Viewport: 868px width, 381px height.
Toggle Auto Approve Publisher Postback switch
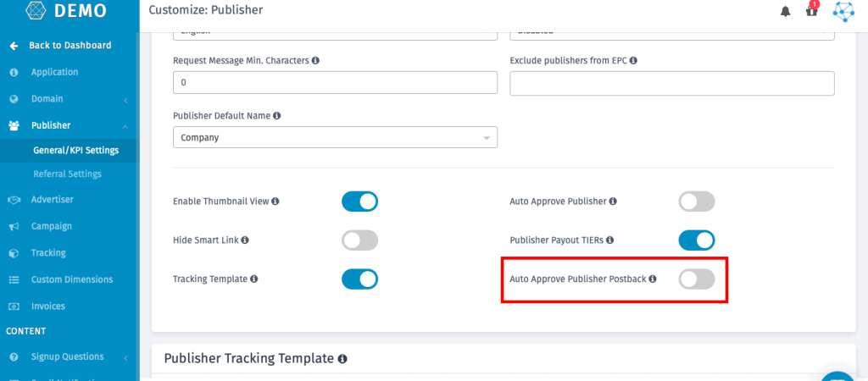pos(697,279)
